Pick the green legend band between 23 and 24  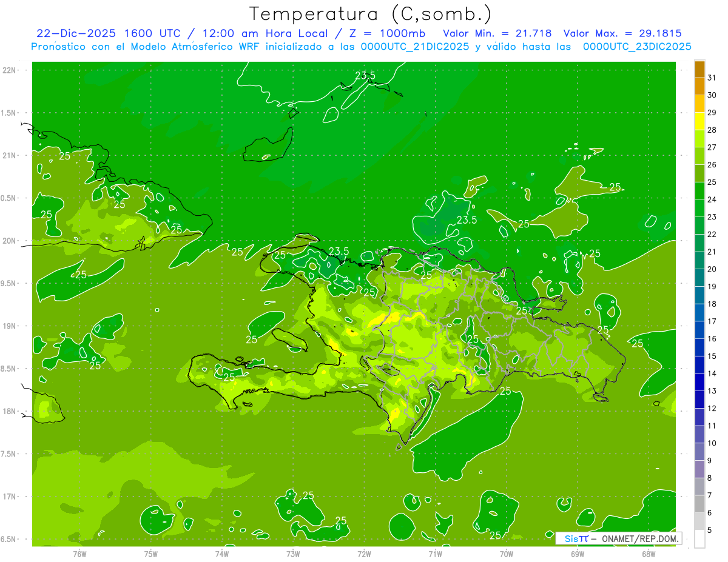pos(699,209)
